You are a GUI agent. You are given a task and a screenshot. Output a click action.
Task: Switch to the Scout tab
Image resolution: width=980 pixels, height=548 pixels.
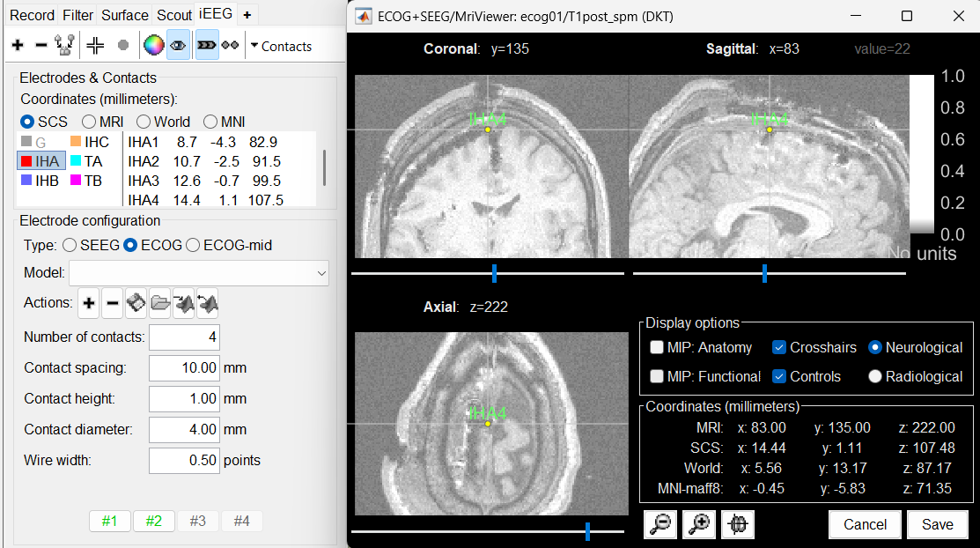[174, 15]
